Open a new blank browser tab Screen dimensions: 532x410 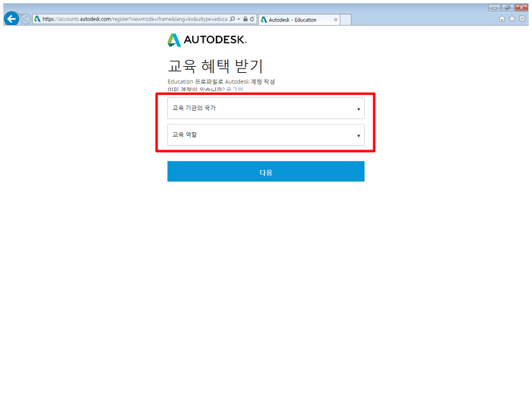[346, 20]
